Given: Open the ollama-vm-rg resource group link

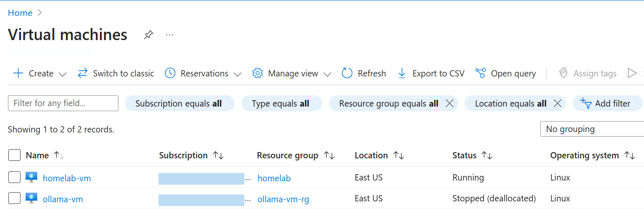Looking at the screenshot, I should [x=283, y=199].
